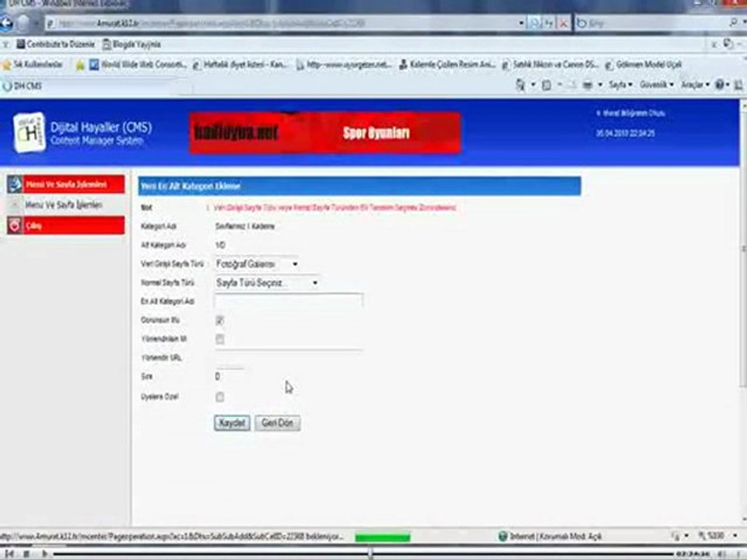The height and width of the screenshot is (560, 747).
Task: Select the DH CMS browser tab
Action: coord(95,86)
